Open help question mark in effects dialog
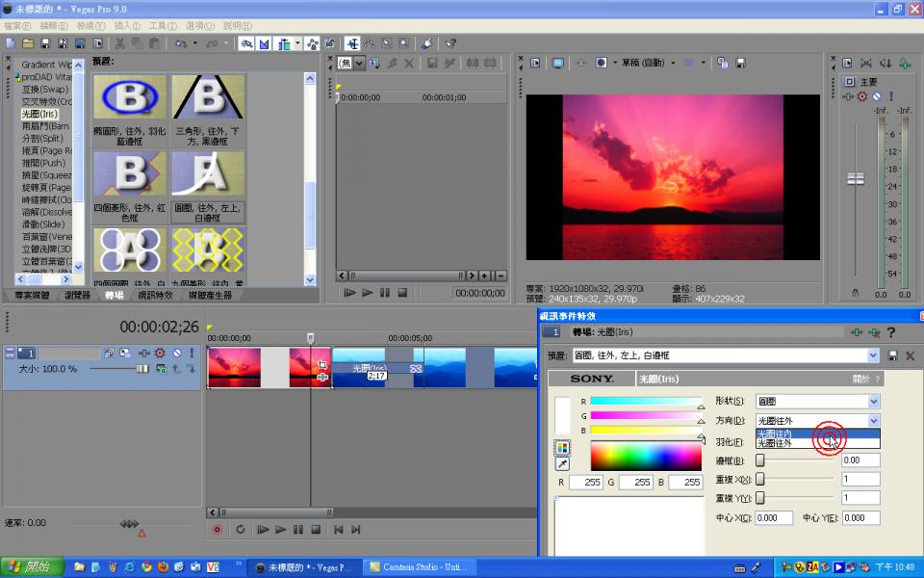This screenshot has width=924, height=578. (891, 332)
